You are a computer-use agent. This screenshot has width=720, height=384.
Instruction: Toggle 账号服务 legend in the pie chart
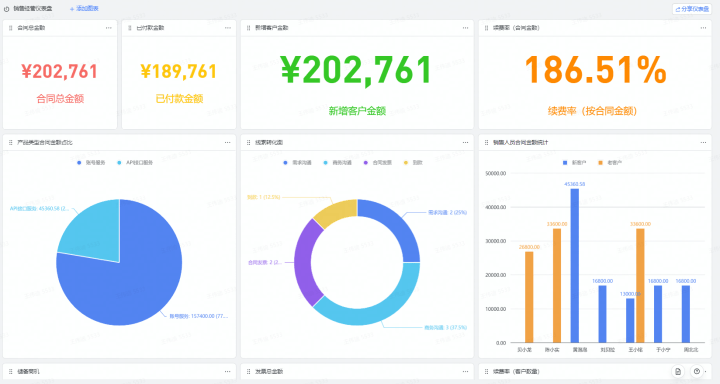point(91,163)
